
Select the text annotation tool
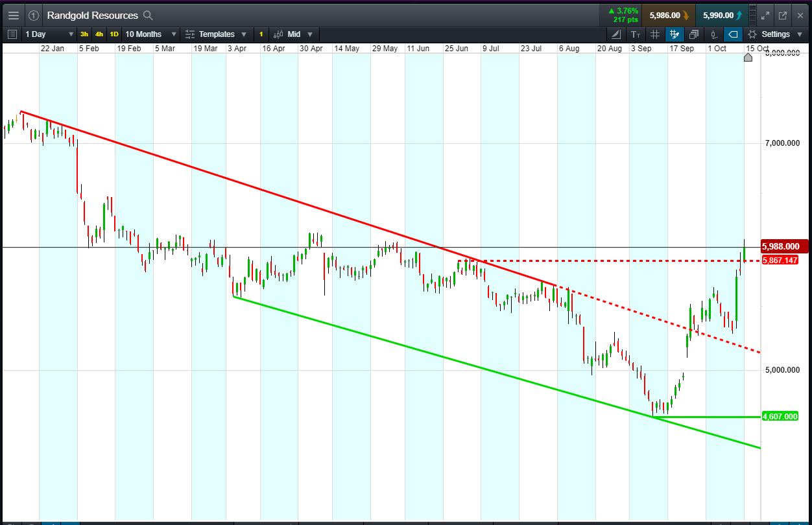[636, 34]
